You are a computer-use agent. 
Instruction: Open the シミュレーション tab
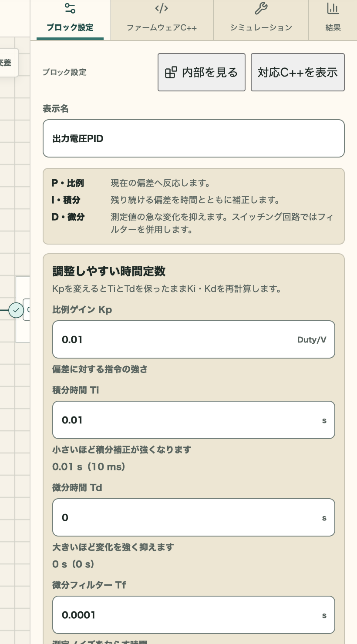coord(261,20)
